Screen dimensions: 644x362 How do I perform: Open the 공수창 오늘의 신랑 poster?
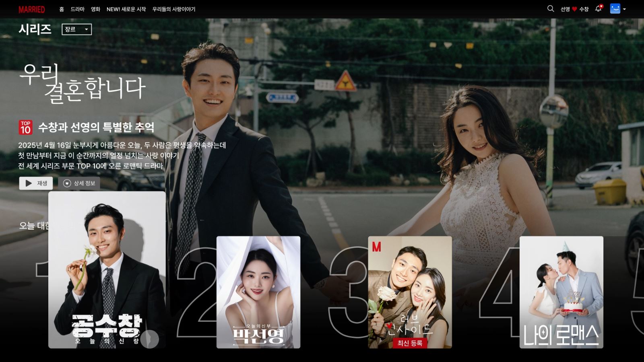pyautogui.click(x=107, y=269)
